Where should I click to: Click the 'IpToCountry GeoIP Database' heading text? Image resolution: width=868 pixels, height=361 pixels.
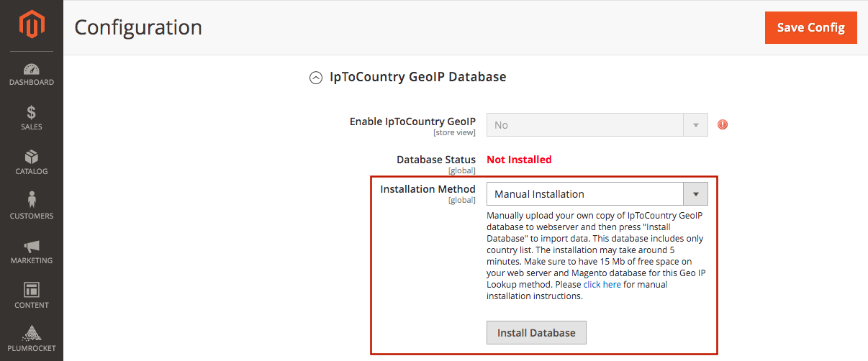(417, 77)
